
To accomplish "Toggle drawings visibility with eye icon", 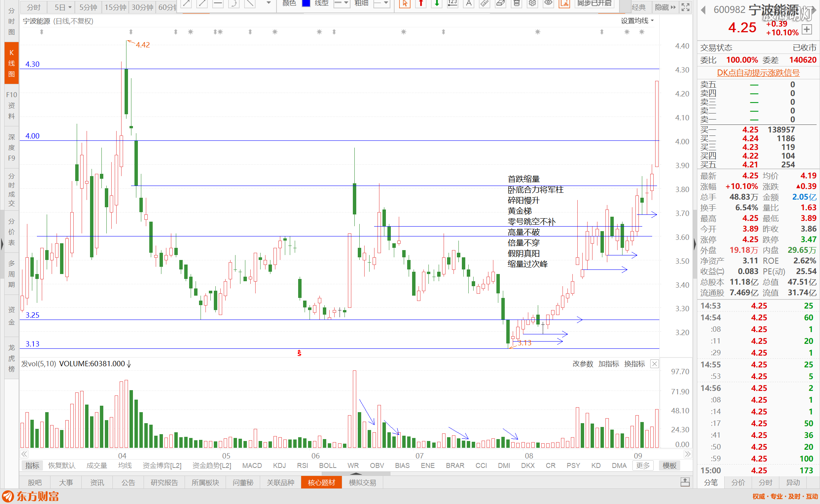I will (x=548, y=4).
